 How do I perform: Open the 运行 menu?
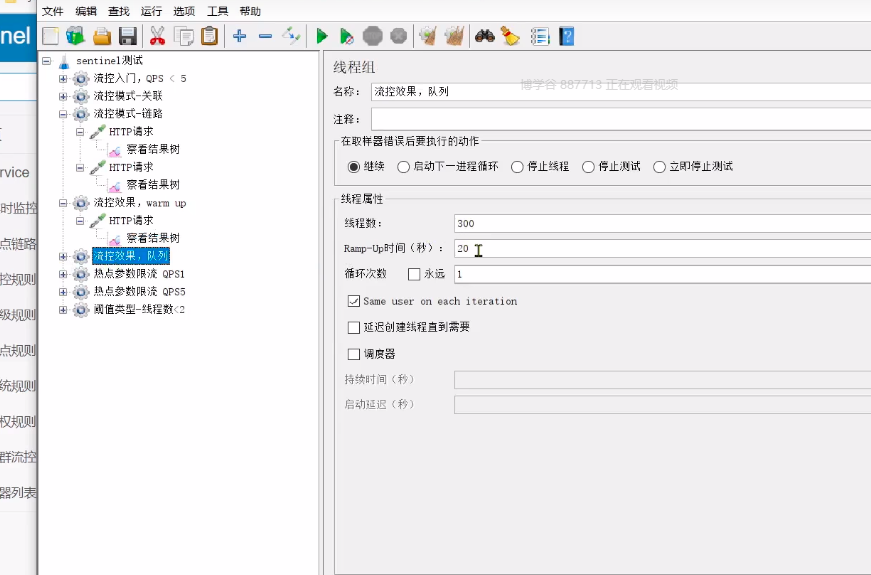point(151,11)
